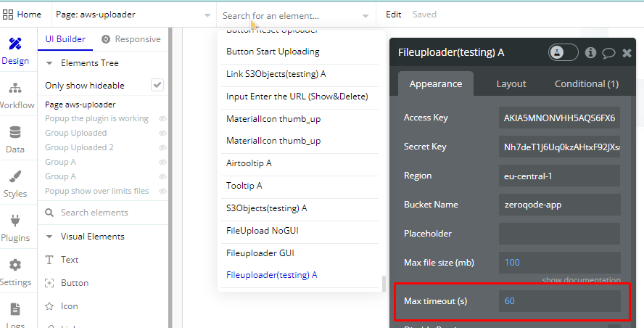Open the Workflow section icon
The image size is (644, 328).
click(x=15, y=88)
